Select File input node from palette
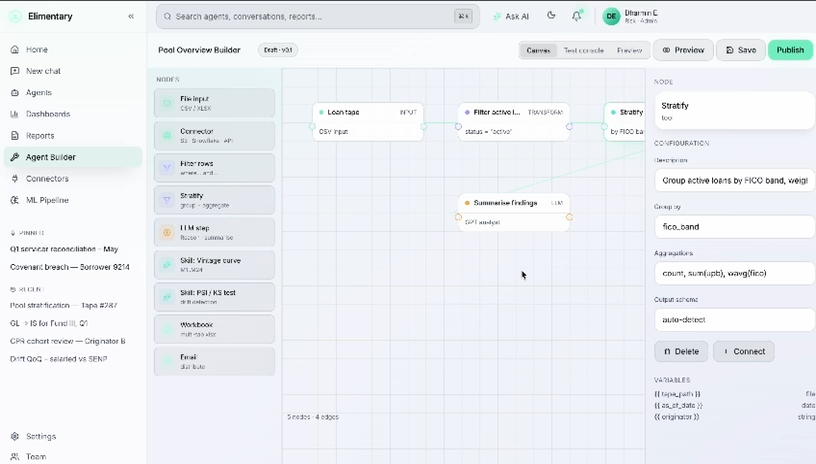The width and height of the screenshot is (816, 464). coord(214,103)
